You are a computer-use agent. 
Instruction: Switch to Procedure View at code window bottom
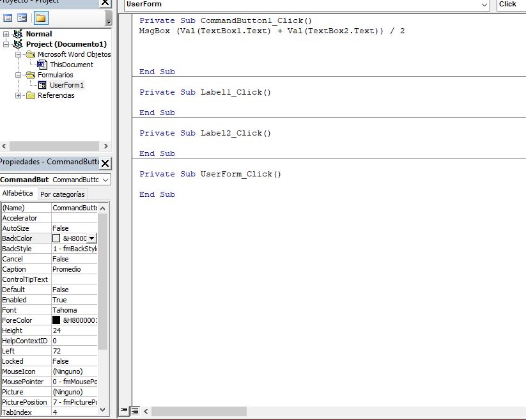125,411
